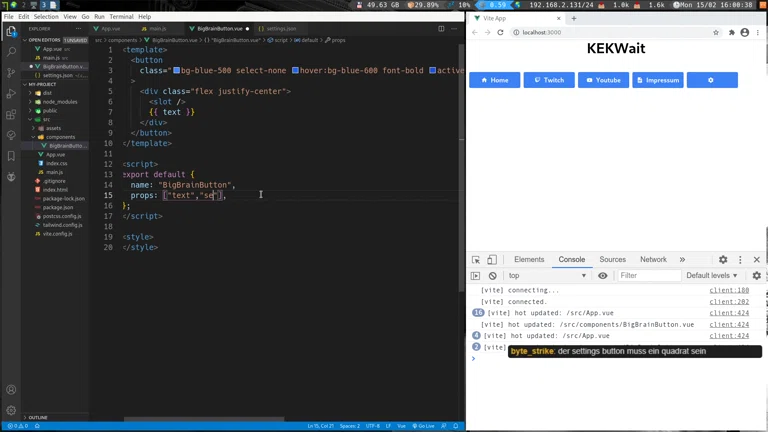Viewport: 768px width, 432px height.
Task: Expand the public folder
Action: [x=50, y=111]
